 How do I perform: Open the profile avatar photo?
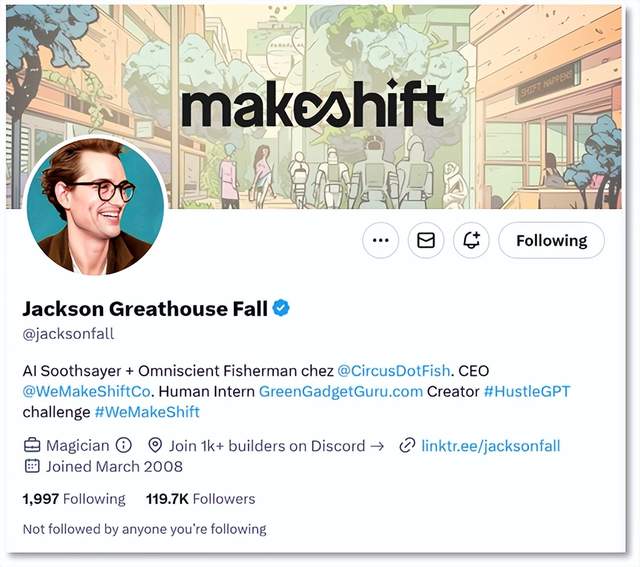point(95,205)
